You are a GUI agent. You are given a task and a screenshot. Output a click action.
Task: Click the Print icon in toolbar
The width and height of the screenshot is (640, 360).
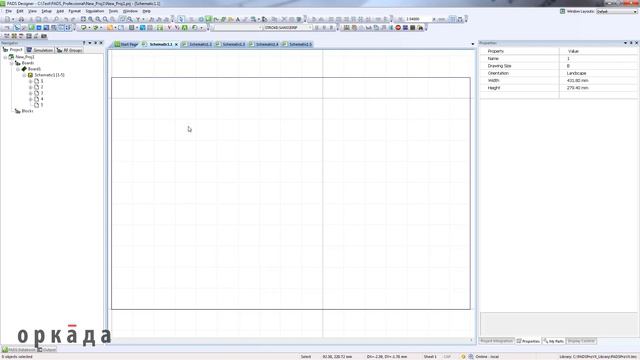tap(21, 19)
